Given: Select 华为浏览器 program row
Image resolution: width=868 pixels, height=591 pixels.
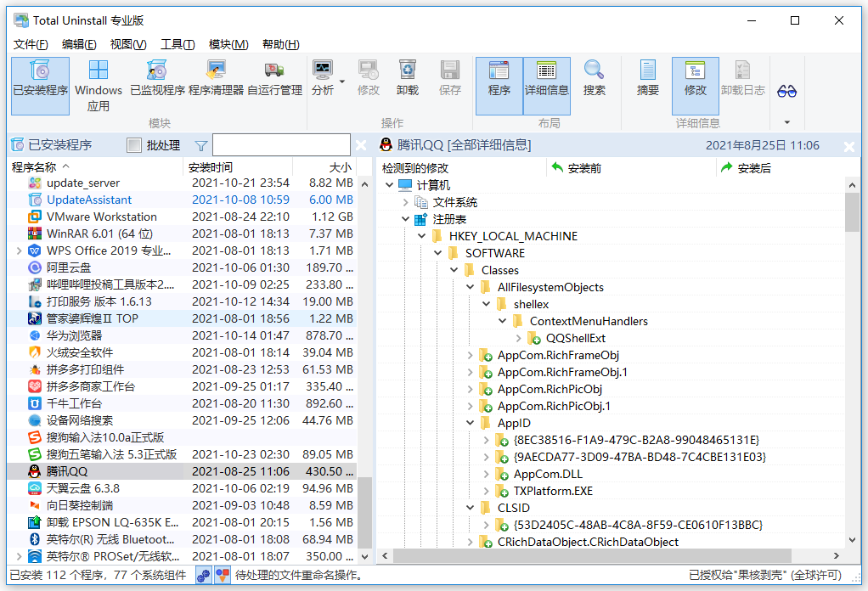Looking at the screenshot, I should tap(182, 335).
